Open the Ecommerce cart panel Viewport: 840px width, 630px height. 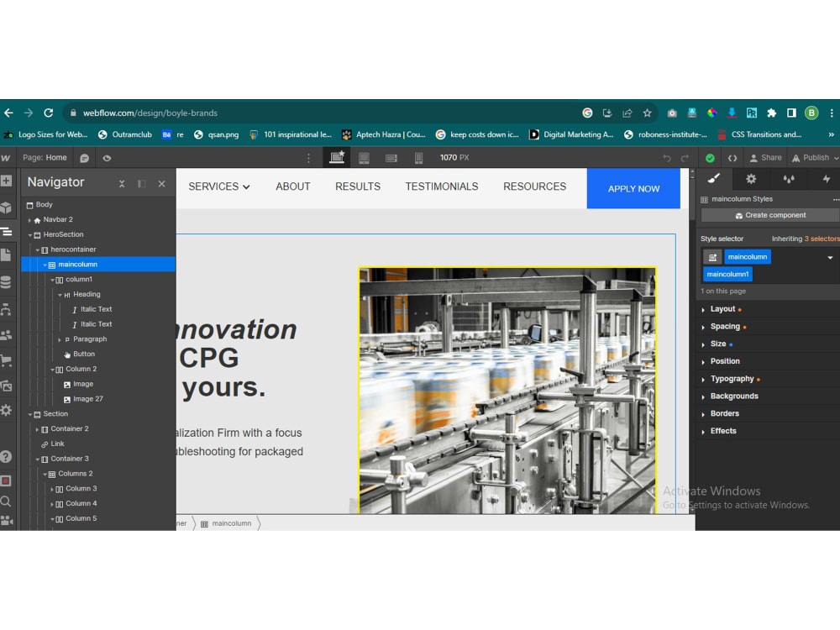pyautogui.click(x=6, y=360)
